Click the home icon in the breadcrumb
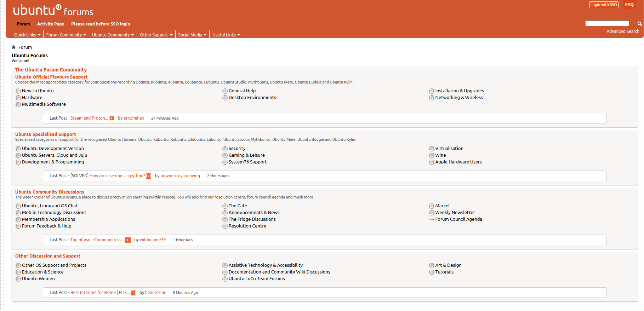644x311 pixels. coord(14,47)
